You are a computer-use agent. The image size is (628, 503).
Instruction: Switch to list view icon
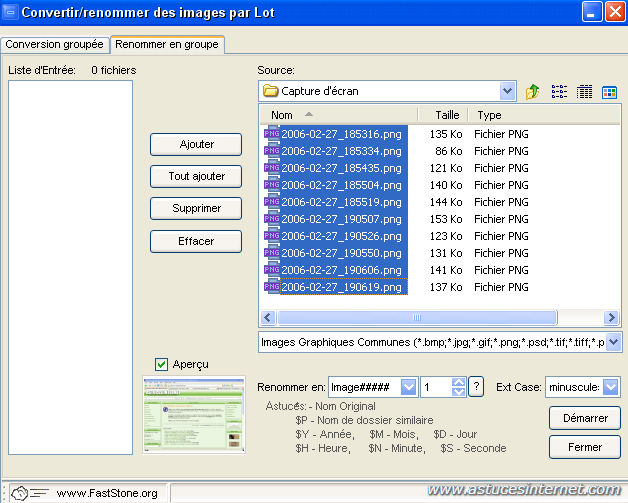coord(559,92)
